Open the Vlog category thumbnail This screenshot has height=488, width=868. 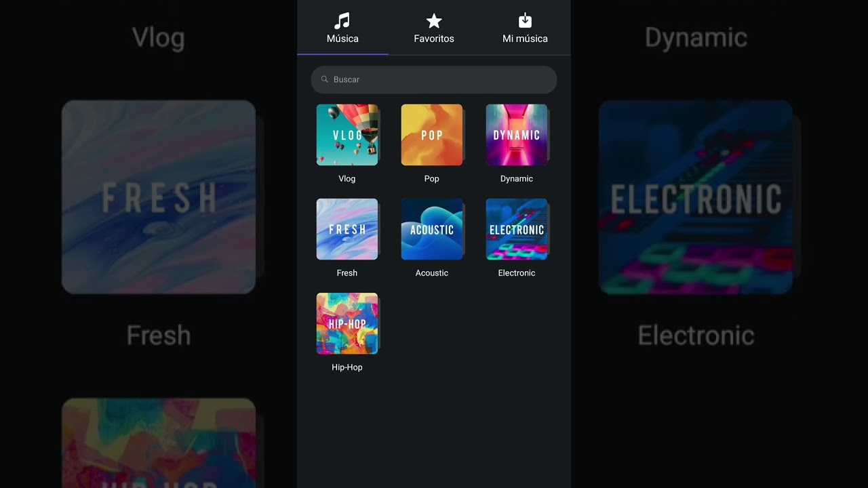click(347, 135)
